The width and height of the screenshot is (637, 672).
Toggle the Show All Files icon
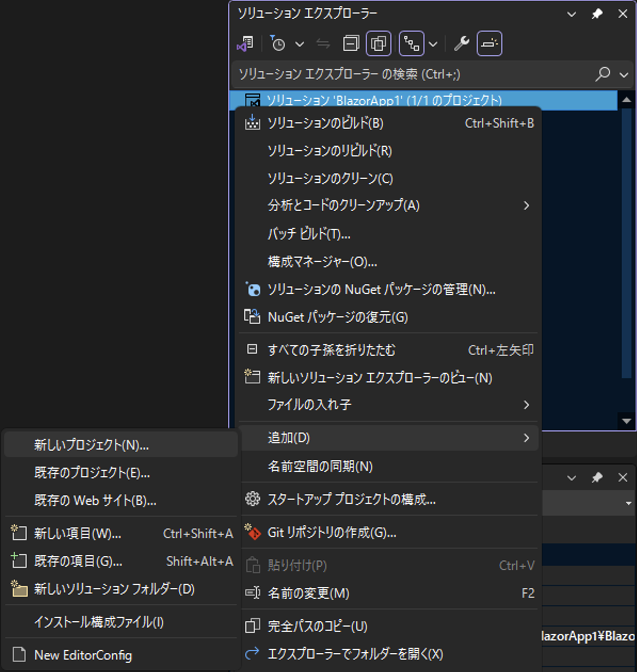(x=379, y=44)
